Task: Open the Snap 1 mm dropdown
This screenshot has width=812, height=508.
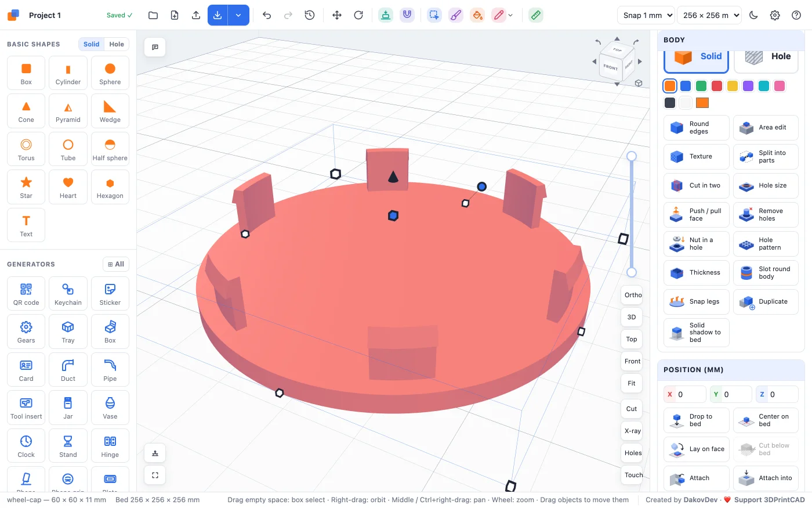Action: point(646,15)
